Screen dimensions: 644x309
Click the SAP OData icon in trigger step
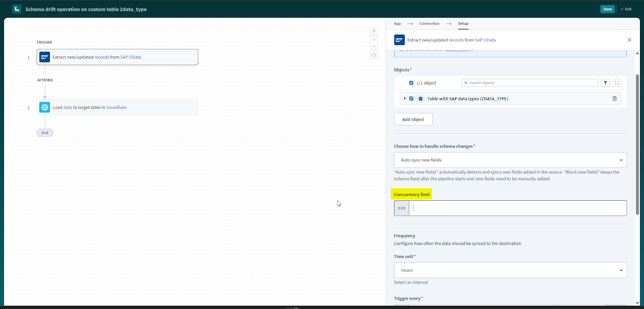click(45, 57)
